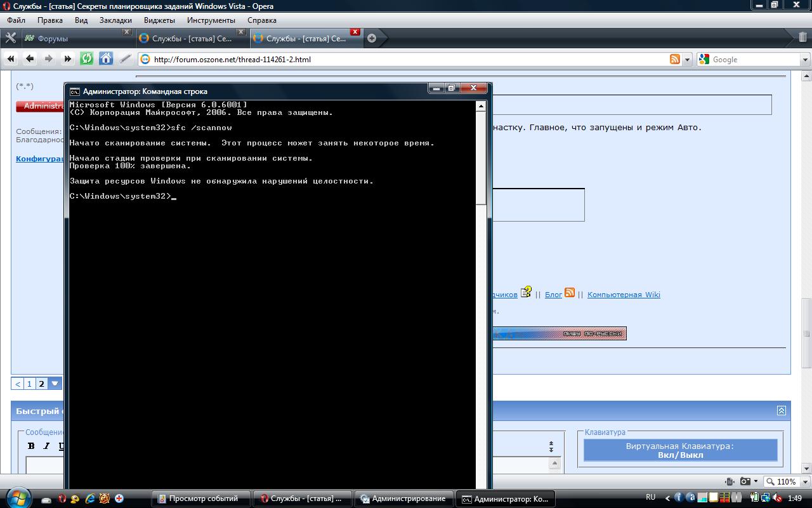The height and width of the screenshot is (508, 812).
Task: Go back one page in Opera
Action: tap(30, 59)
